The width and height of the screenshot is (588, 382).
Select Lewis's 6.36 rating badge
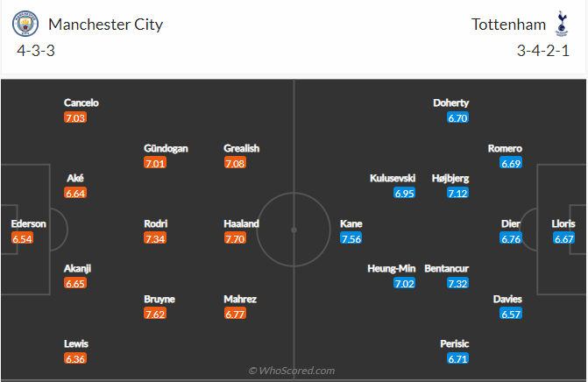click(75, 358)
